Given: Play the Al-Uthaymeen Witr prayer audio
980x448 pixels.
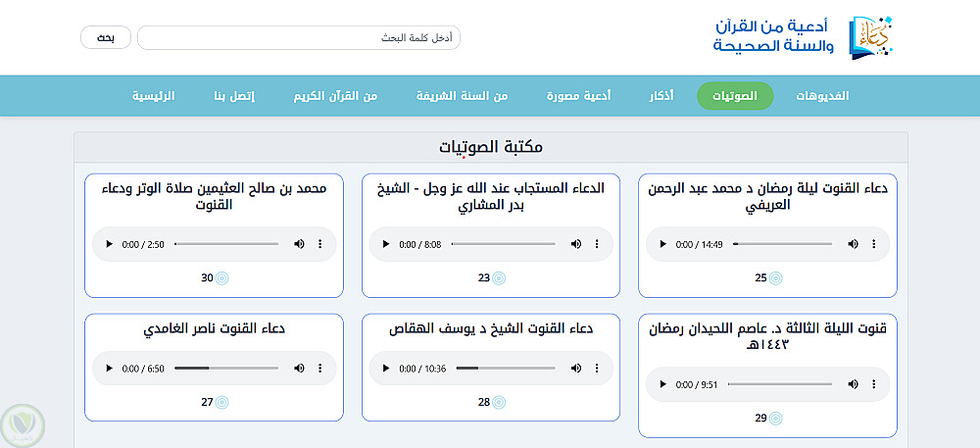Looking at the screenshot, I should 109,244.
